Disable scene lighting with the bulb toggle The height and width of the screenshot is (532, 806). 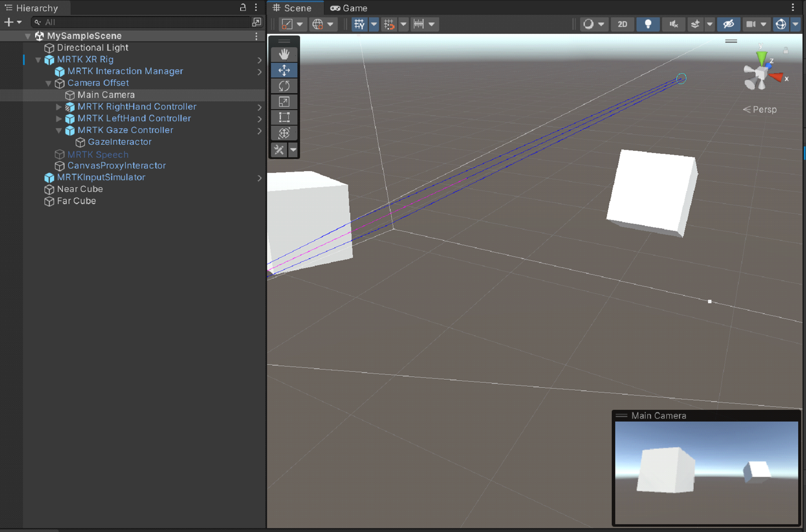point(648,24)
